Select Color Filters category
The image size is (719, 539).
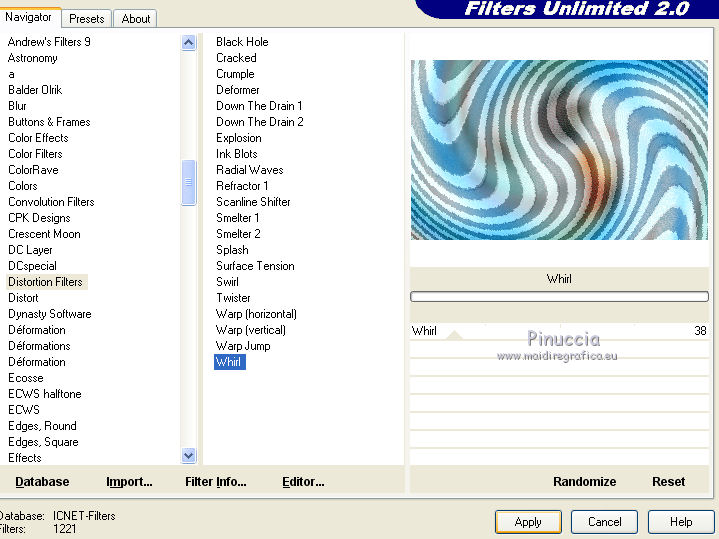(x=35, y=154)
